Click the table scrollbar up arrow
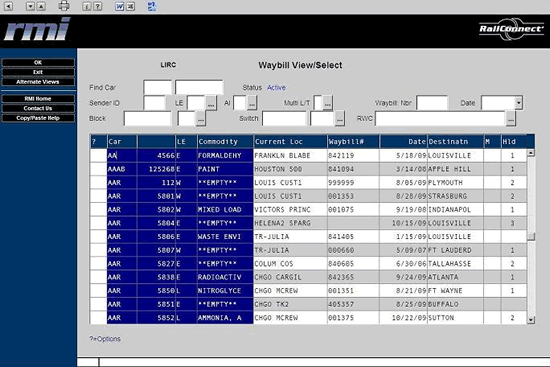This screenshot has width=550, height=367. click(531, 153)
